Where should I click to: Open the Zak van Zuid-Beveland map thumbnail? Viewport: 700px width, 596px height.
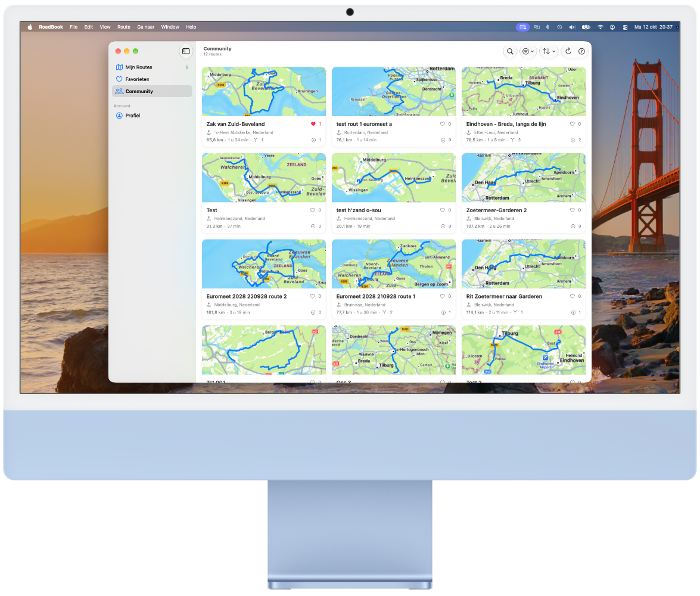264,92
